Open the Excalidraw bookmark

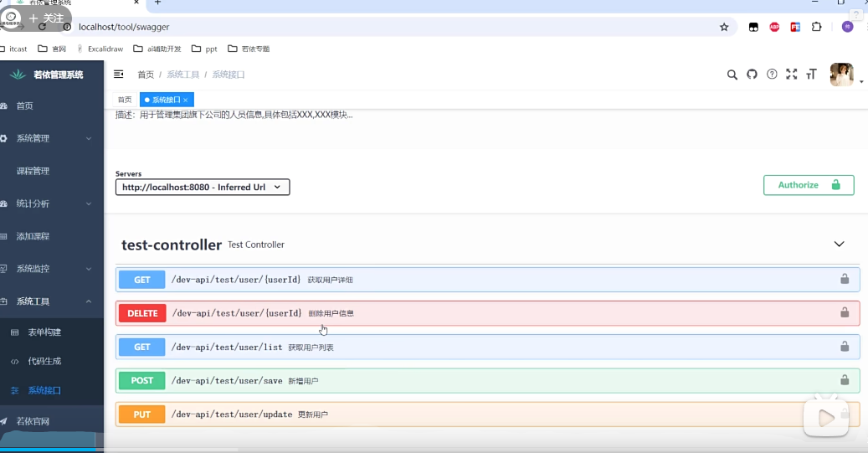tap(100, 49)
